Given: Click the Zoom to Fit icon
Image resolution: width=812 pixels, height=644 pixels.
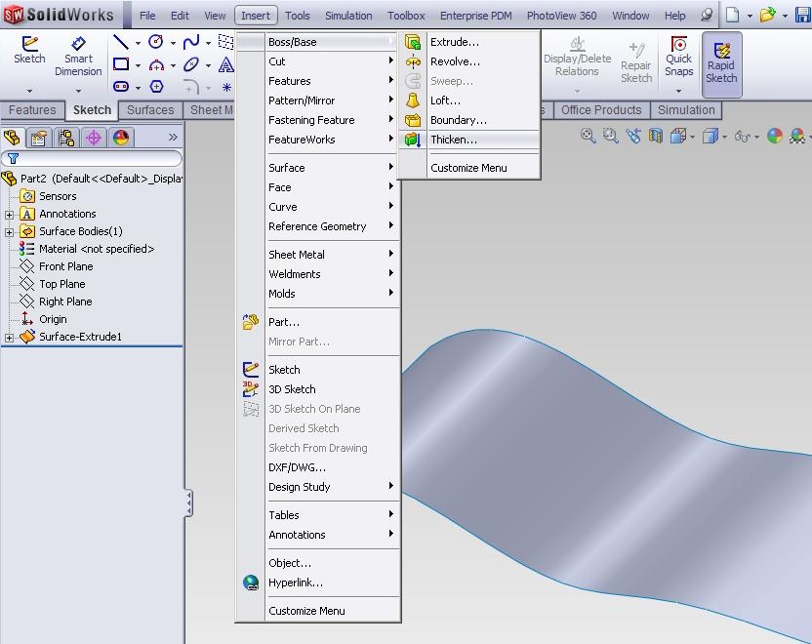Looking at the screenshot, I should (x=588, y=136).
